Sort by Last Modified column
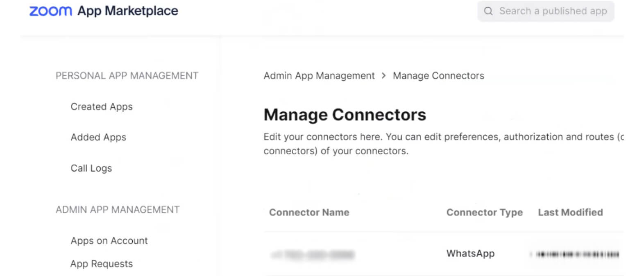 tap(570, 213)
